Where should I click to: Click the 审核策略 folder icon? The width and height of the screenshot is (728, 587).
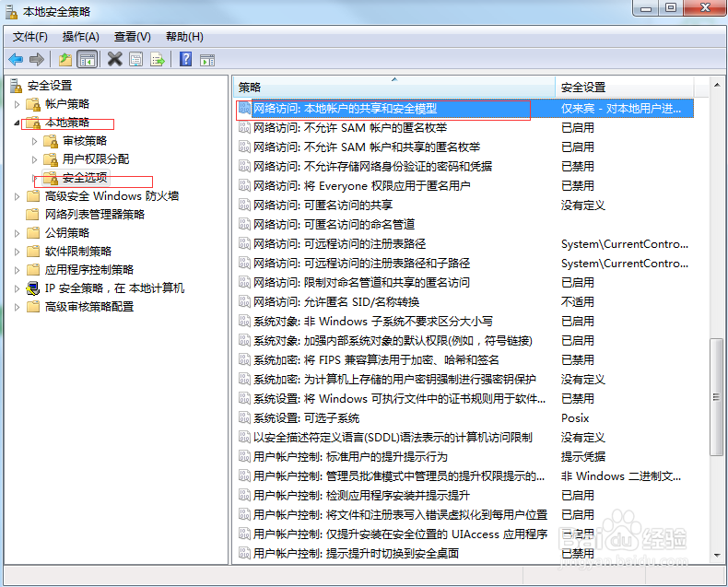coord(51,141)
